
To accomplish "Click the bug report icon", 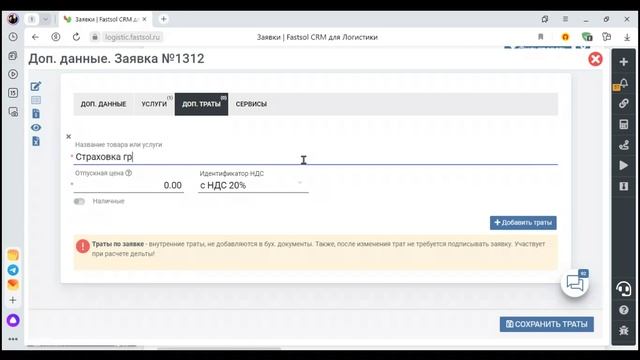I will 623,330.
